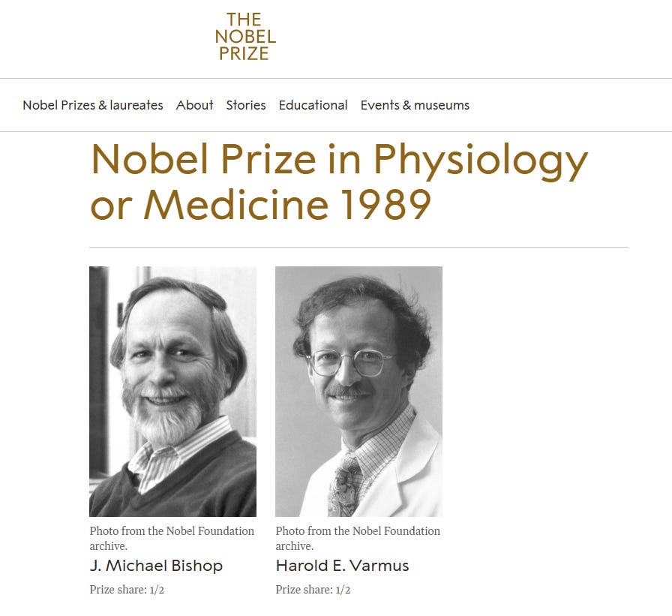The width and height of the screenshot is (672, 616).
Task: Click the word museums in the navigation
Action: 442,105
